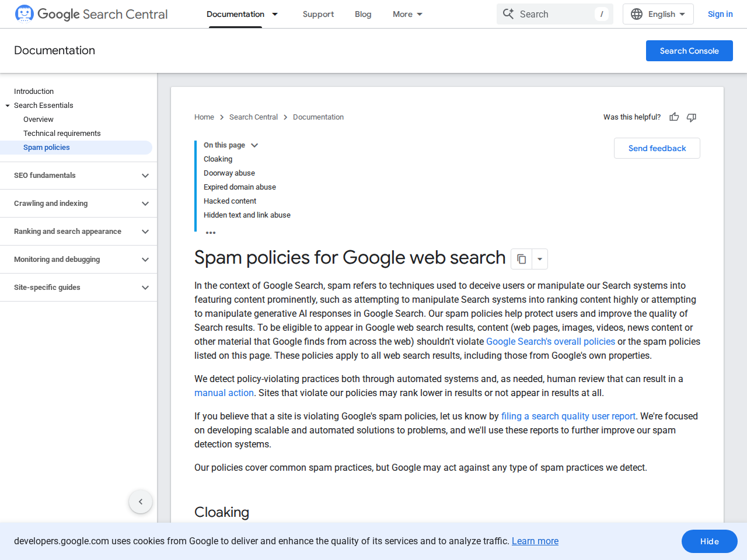Click the search magnifier sparkle icon
The width and height of the screenshot is (747, 560).
(508, 14)
